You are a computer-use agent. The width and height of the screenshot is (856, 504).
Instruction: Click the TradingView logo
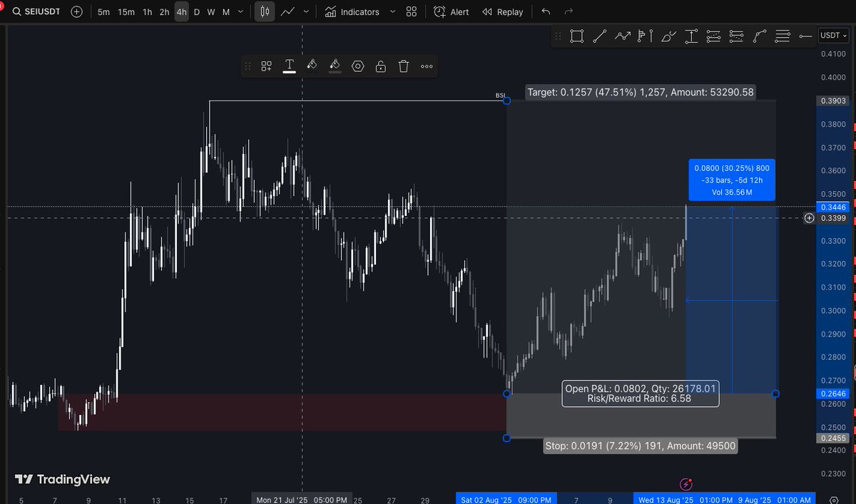(63, 480)
